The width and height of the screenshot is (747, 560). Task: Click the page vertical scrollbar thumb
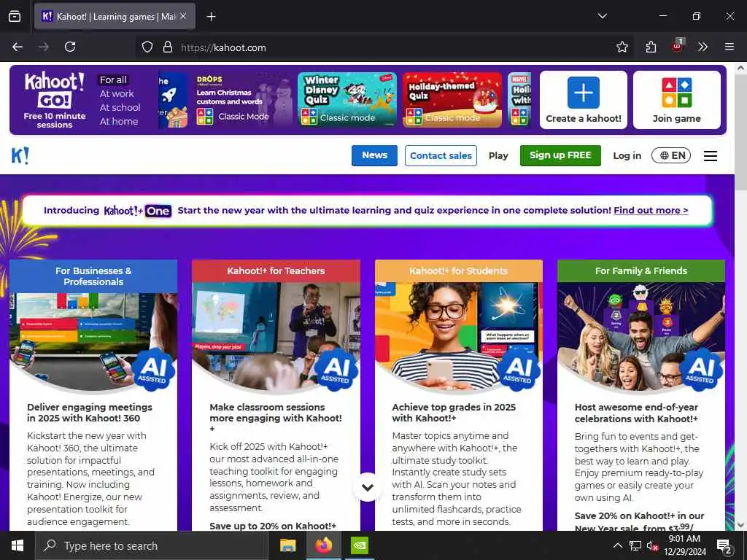(740, 133)
